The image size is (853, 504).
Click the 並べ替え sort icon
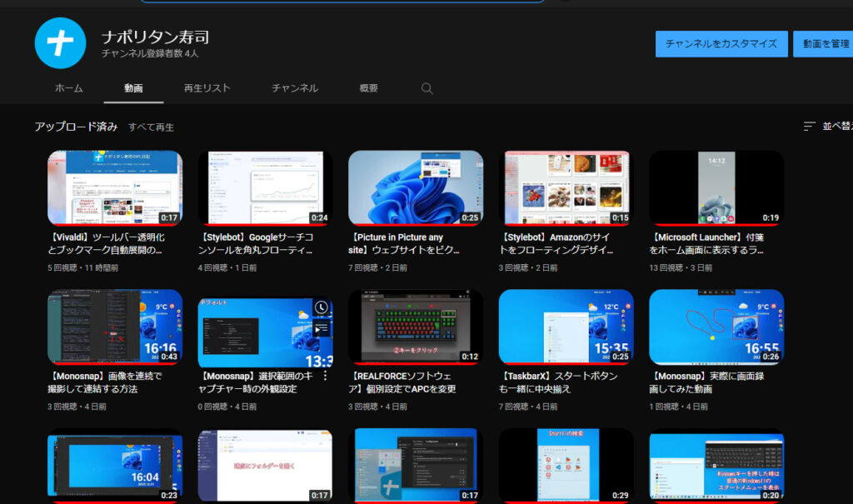(x=810, y=127)
